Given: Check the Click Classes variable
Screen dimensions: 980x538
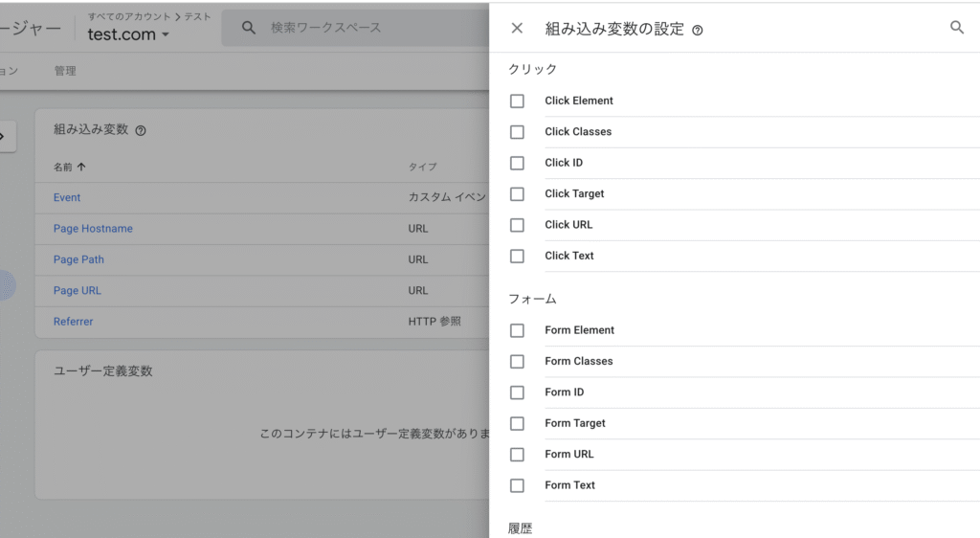Looking at the screenshot, I should [x=517, y=132].
